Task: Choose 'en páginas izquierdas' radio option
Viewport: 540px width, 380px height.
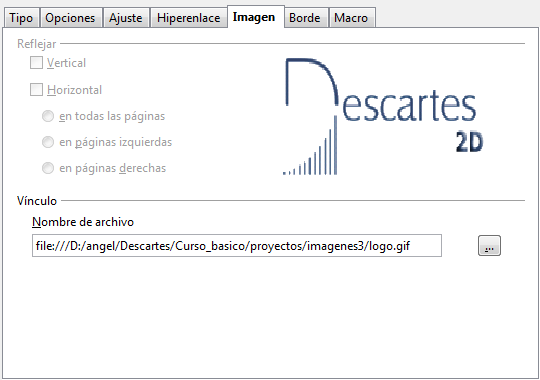Action: [48, 142]
